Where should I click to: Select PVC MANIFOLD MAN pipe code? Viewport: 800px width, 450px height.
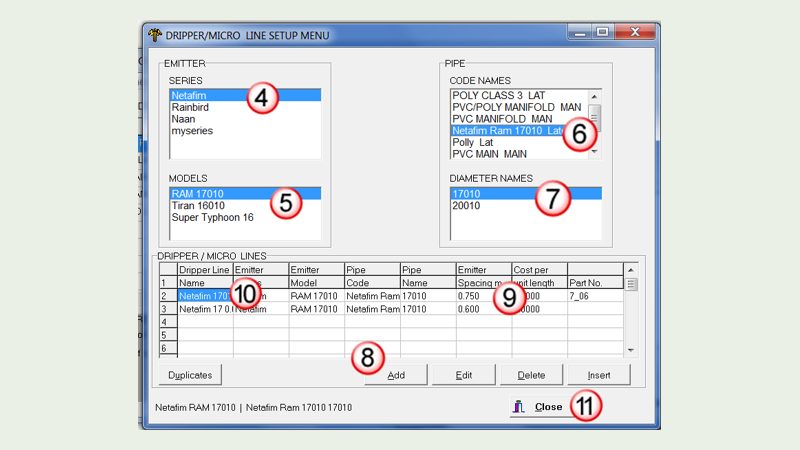point(519,119)
